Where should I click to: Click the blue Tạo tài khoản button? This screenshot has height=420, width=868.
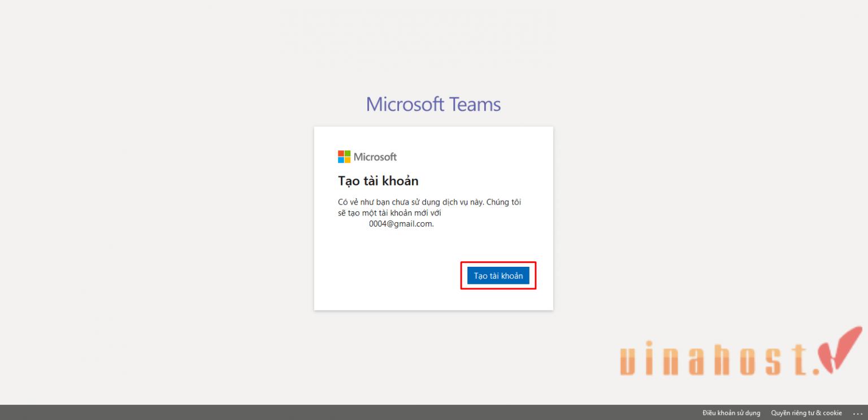tap(498, 276)
